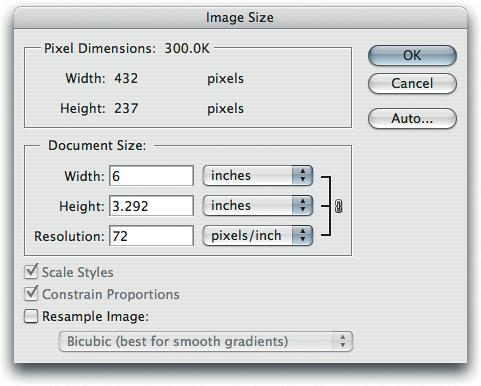Open the Document Width inches dropdown
The width and height of the screenshot is (481, 386).
click(x=258, y=175)
